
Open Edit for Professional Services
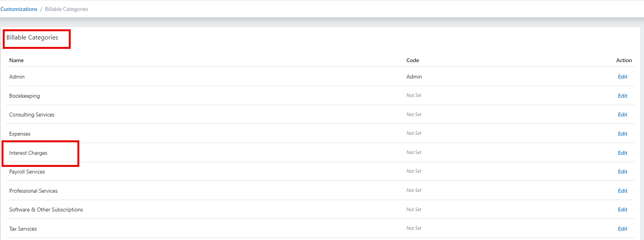click(623, 191)
